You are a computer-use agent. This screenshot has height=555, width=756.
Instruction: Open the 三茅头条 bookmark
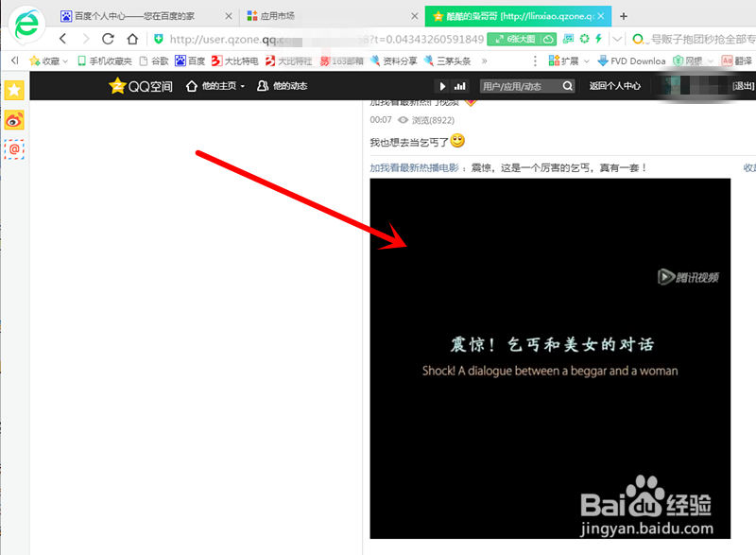point(447,61)
